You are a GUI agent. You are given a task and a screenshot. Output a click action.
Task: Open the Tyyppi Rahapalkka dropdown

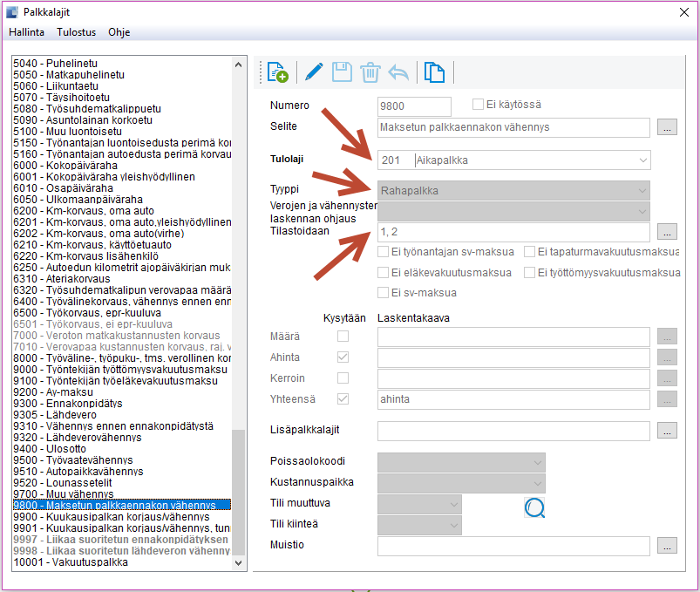(642, 191)
